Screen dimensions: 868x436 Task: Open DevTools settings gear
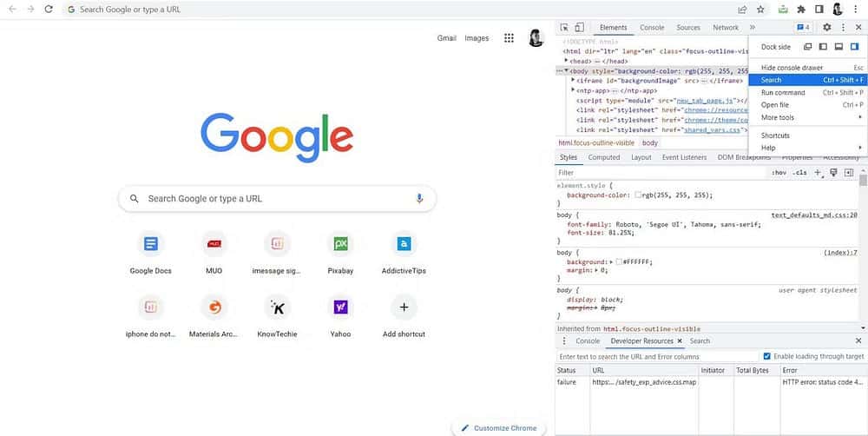pyautogui.click(x=827, y=27)
